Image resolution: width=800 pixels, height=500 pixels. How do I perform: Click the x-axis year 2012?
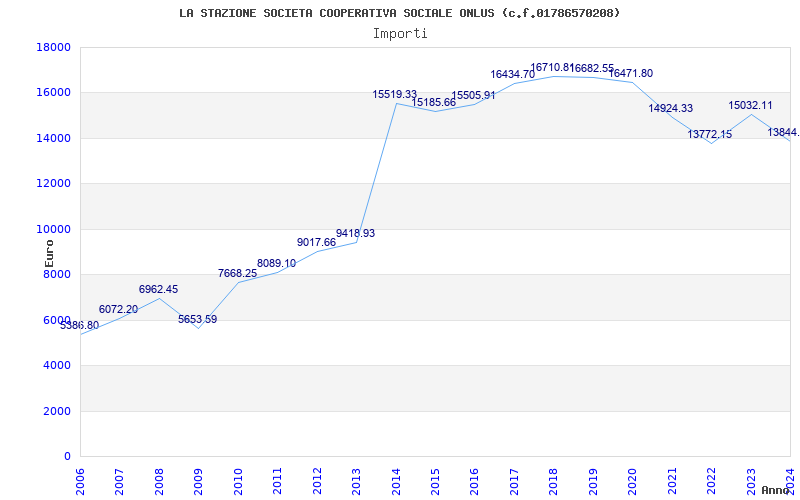point(317,481)
